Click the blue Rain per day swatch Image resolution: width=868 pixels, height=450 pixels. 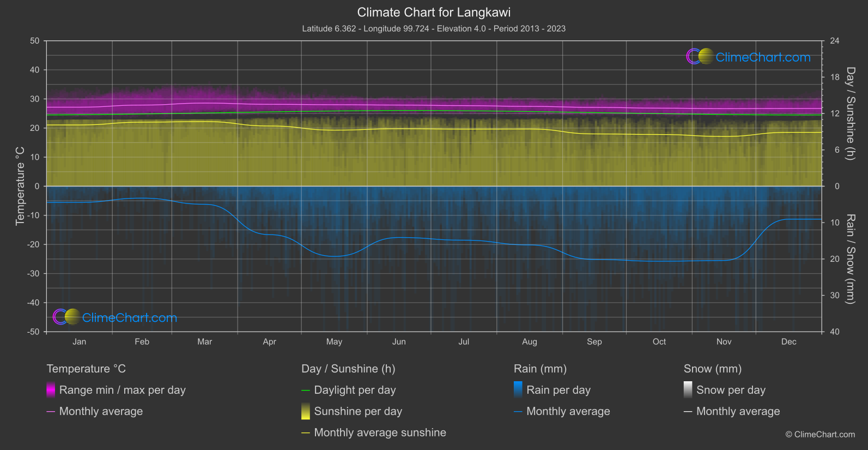[518, 389]
